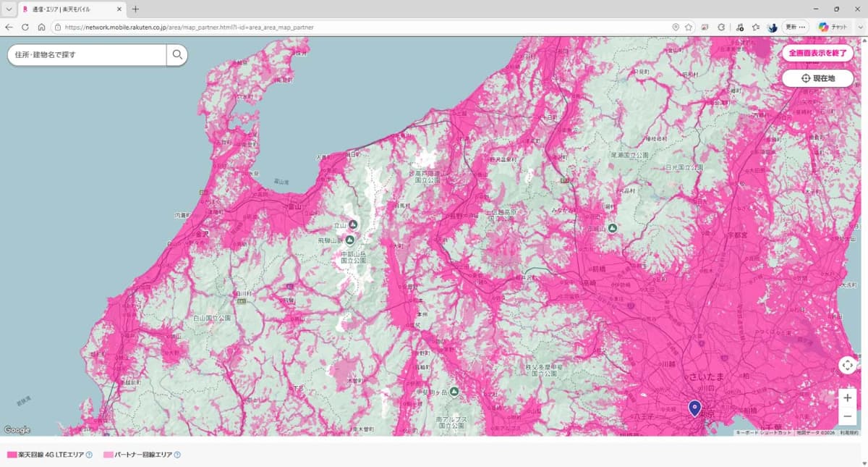
Task: Expand the sidebar chevron at the right end of the toolbar
Action: [x=859, y=27]
